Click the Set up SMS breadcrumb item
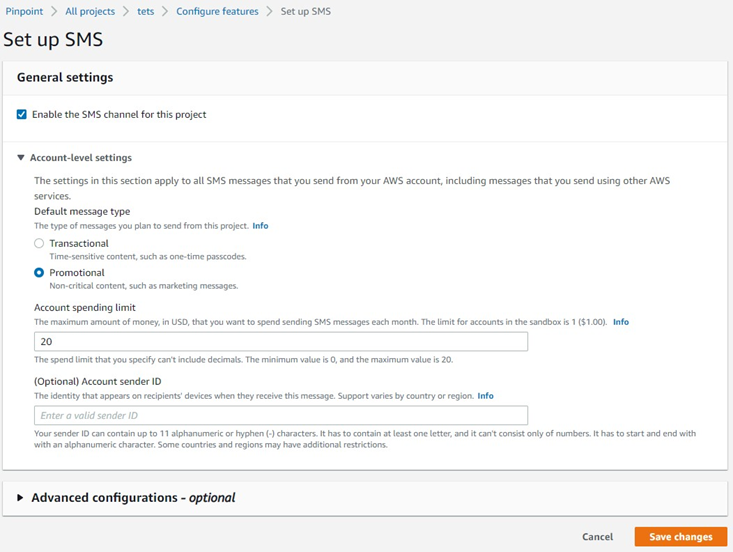Image resolution: width=733 pixels, height=552 pixels. pos(305,12)
